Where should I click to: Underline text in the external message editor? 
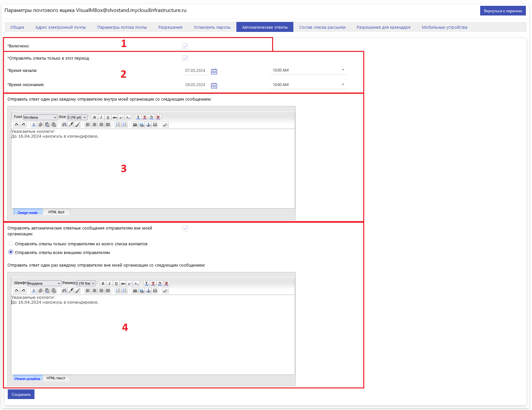click(116, 284)
